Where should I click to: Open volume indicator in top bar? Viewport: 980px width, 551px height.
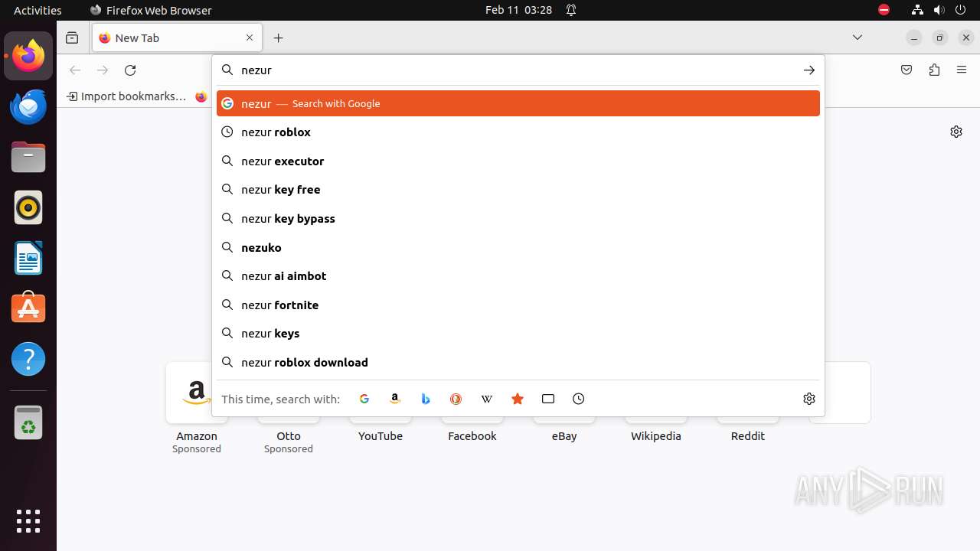pos(939,10)
